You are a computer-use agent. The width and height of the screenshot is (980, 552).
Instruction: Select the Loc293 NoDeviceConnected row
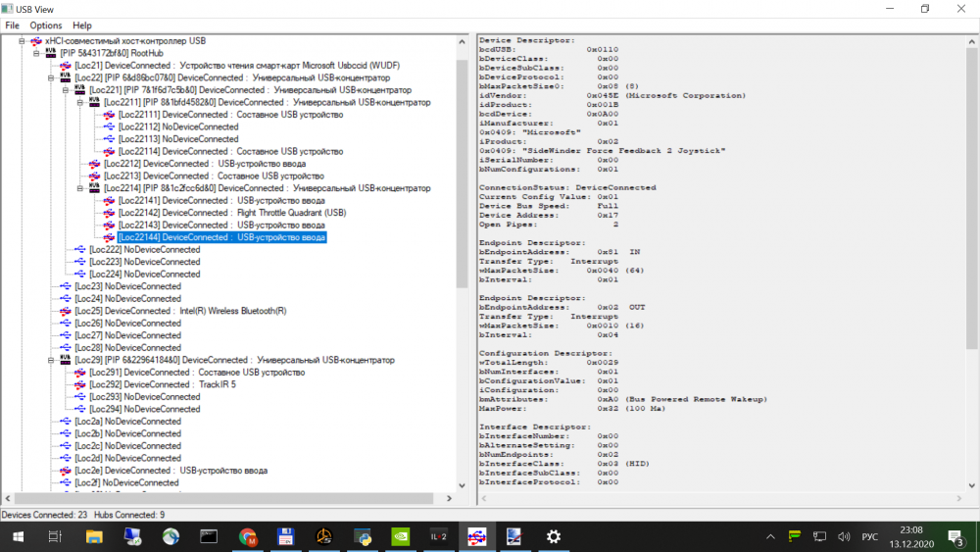click(x=144, y=397)
